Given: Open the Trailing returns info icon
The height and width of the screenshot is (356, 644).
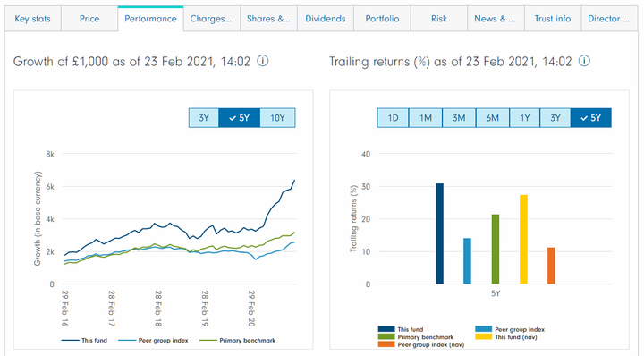Looking at the screenshot, I should tap(584, 61).
